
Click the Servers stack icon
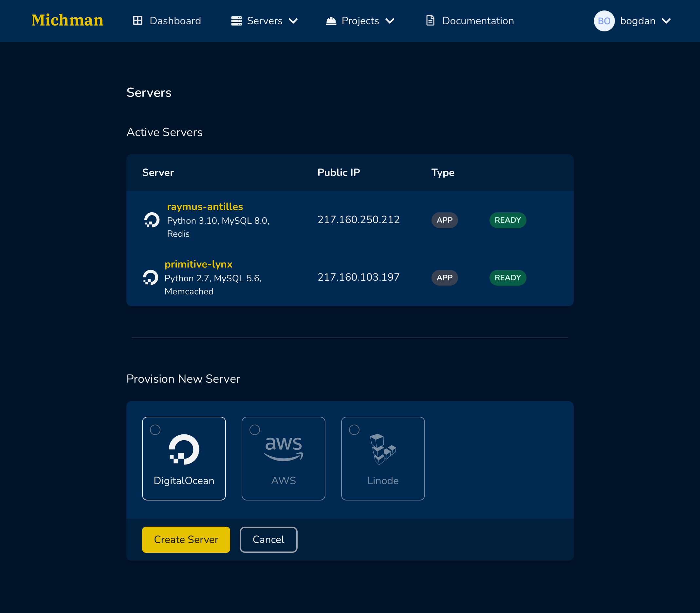coord(236,21)
